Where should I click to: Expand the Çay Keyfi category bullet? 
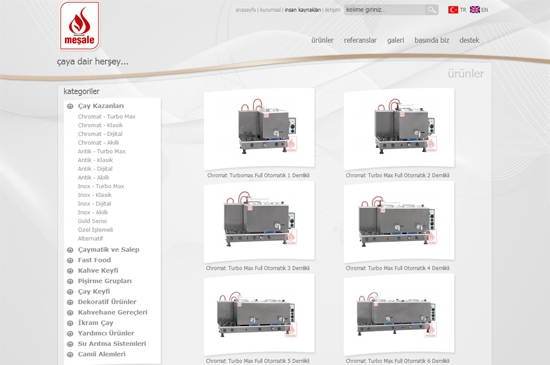(70, 292)
